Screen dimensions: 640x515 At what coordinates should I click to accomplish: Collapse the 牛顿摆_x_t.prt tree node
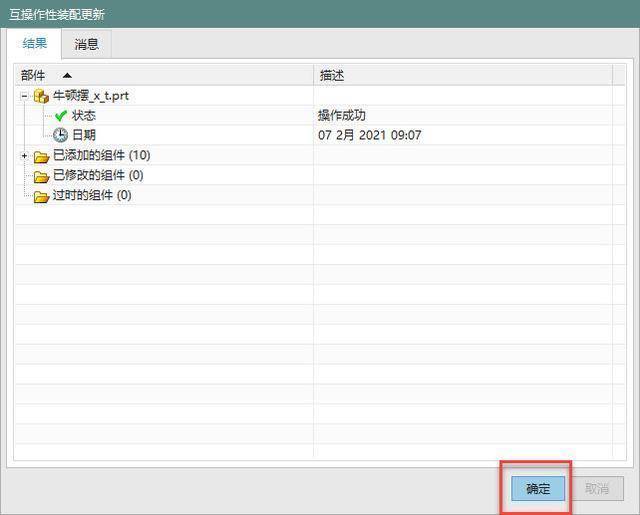pos(24,96)
